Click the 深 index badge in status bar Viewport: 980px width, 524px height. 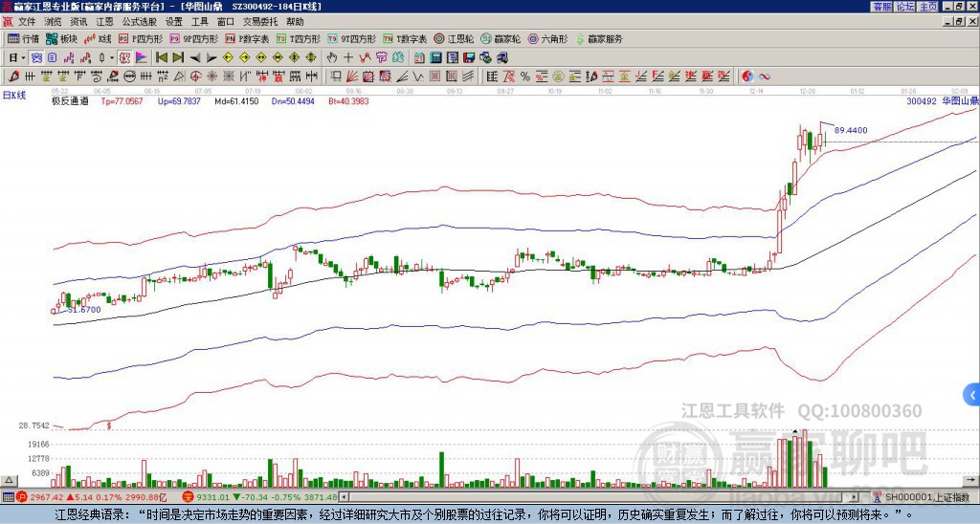[188, 497]
